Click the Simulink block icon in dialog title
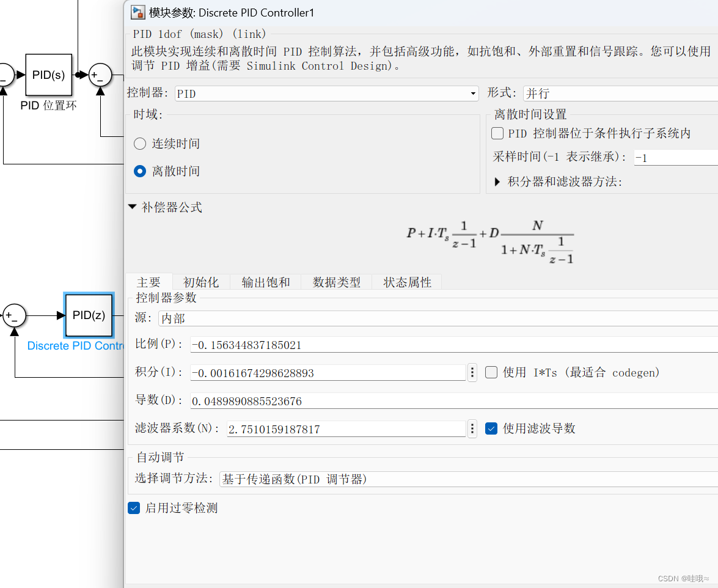Screen dimensions: 718x588 pyautogui.click(x=138, y=12)
